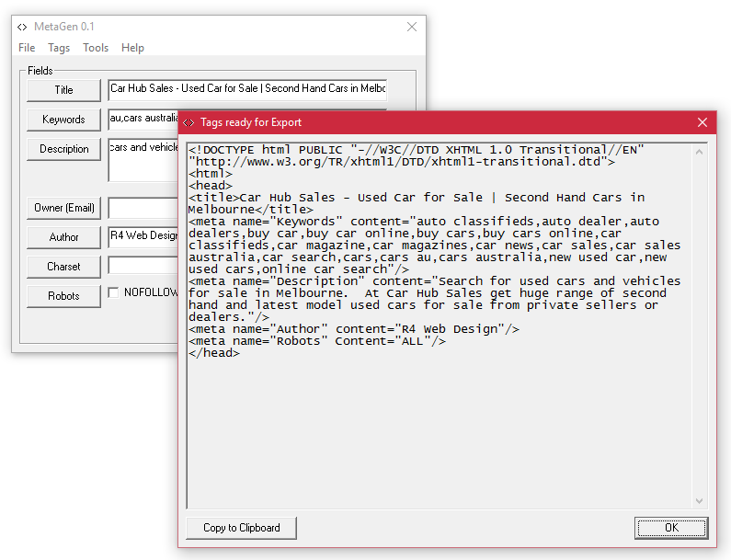
Task: Click the <html> tag line
Action: (x=211, y=174)
